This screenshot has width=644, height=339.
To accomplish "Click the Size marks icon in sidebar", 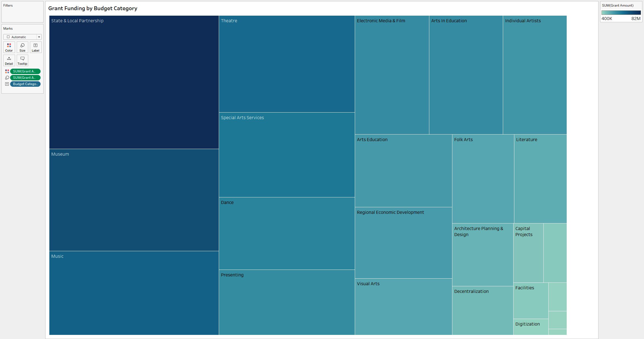I will tap(22, 47).
